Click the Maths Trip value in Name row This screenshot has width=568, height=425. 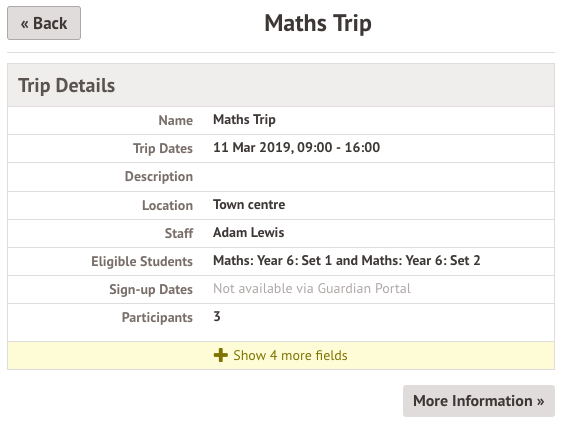244,120
